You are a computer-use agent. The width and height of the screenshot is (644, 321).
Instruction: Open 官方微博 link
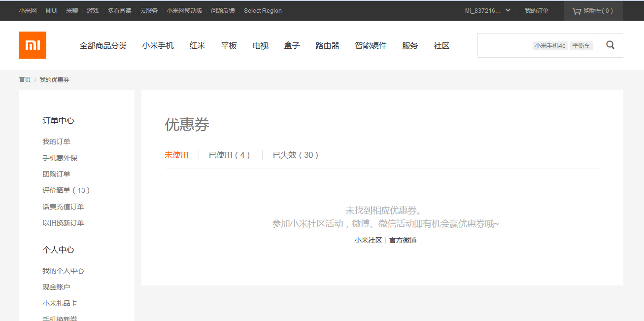[x=403, y=240]
